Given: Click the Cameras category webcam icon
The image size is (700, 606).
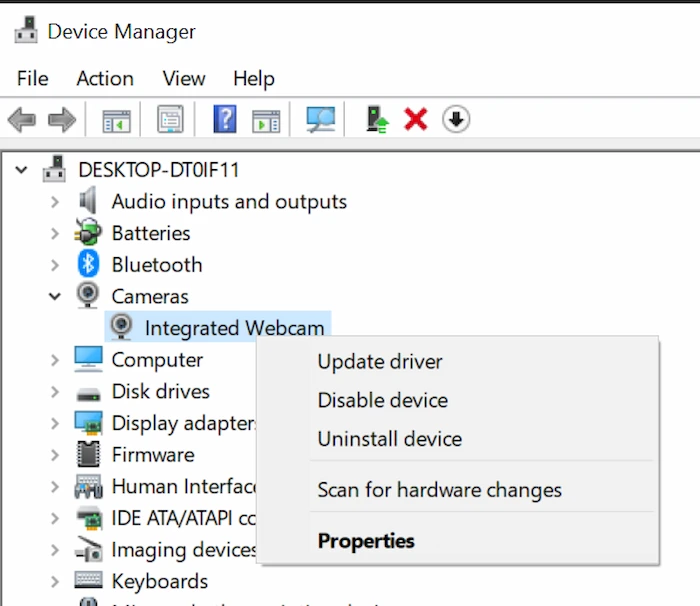Looking at the screenshot, I should pyautogui.click(x=88, y=295).
